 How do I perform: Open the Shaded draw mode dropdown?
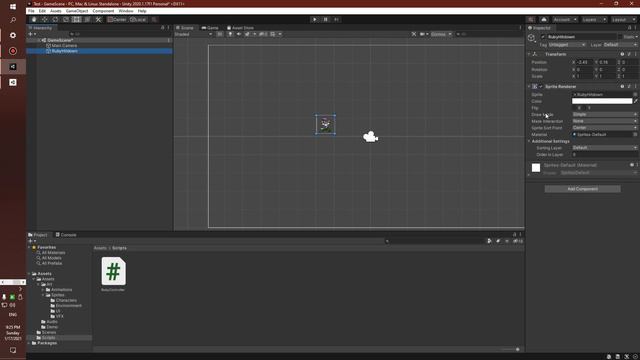click(193, 34)
